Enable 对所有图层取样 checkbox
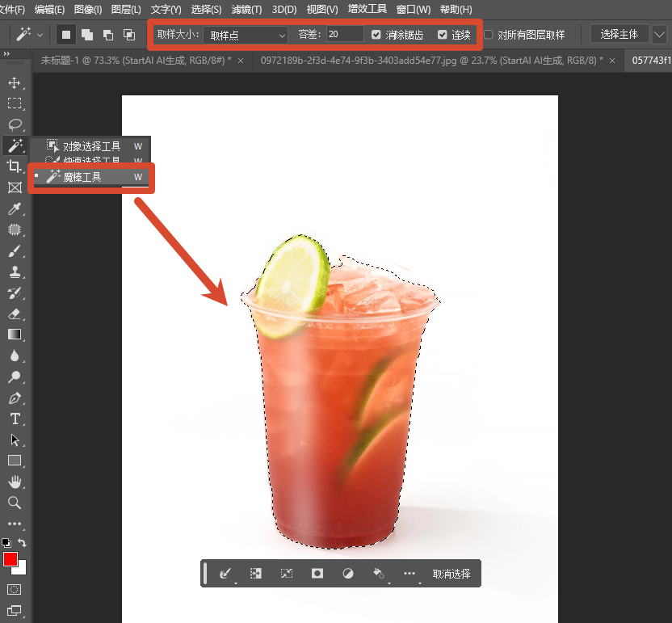 (x=488, y=35)
